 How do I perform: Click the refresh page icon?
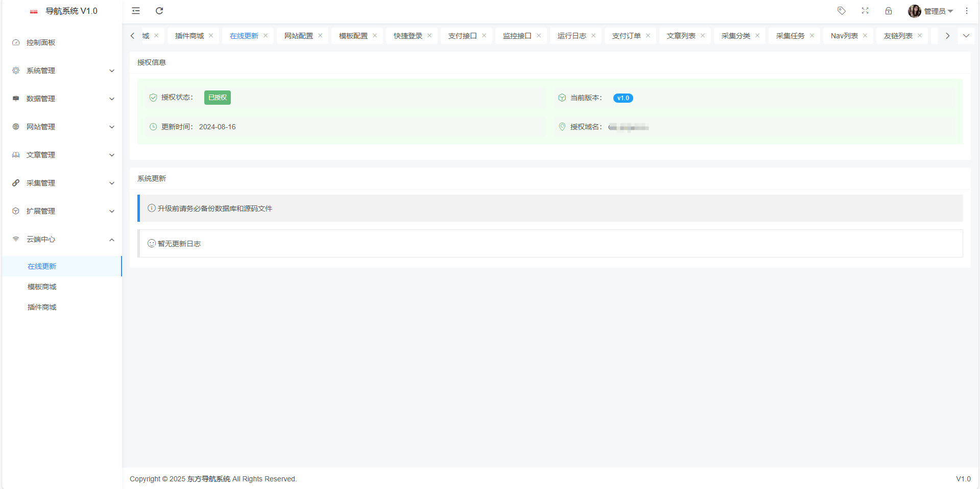point(159,11)
